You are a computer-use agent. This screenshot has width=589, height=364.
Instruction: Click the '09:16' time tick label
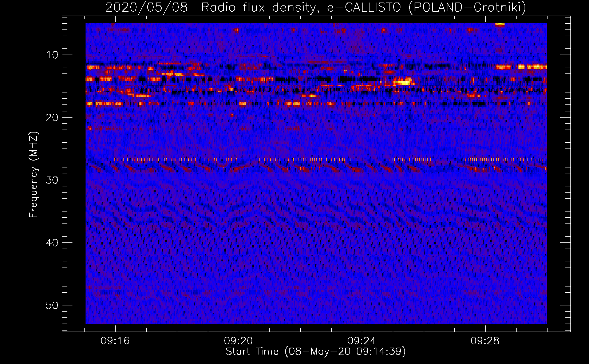(x=115, y=341)
